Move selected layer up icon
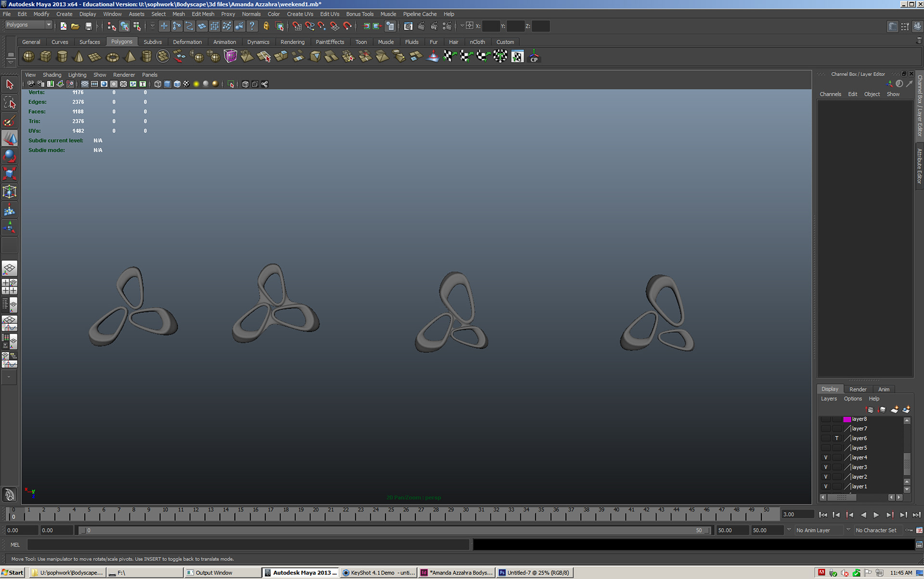 (x=870, y=410)
